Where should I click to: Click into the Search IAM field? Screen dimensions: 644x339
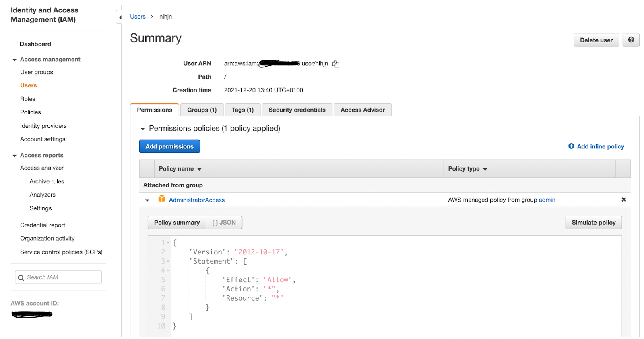[58, 277]
